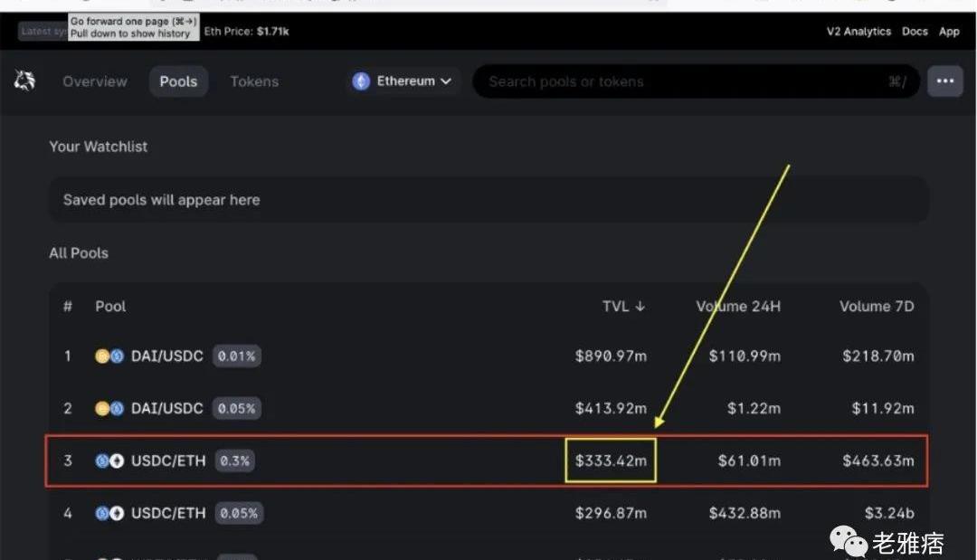Image resolution: width=977 pixels, height=560 pixels.
Task: Click the Ethereum network icon
Action: pos(361,81)
